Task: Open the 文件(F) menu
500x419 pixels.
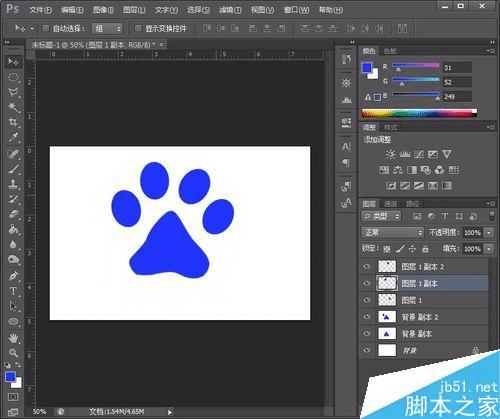Action: [x=41, y=10]
